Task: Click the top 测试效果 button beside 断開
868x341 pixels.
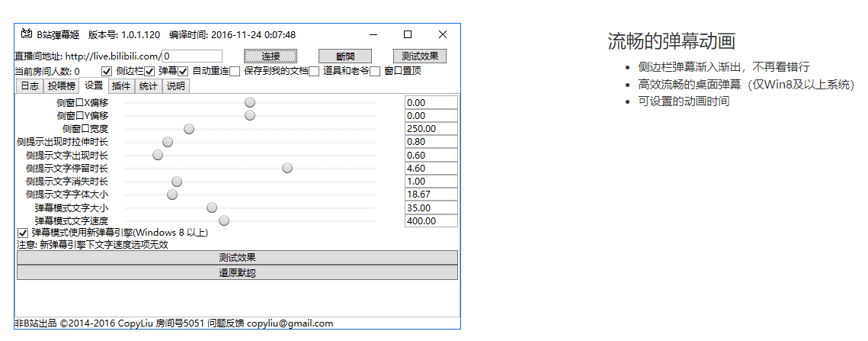Action: tap(420, 56)
